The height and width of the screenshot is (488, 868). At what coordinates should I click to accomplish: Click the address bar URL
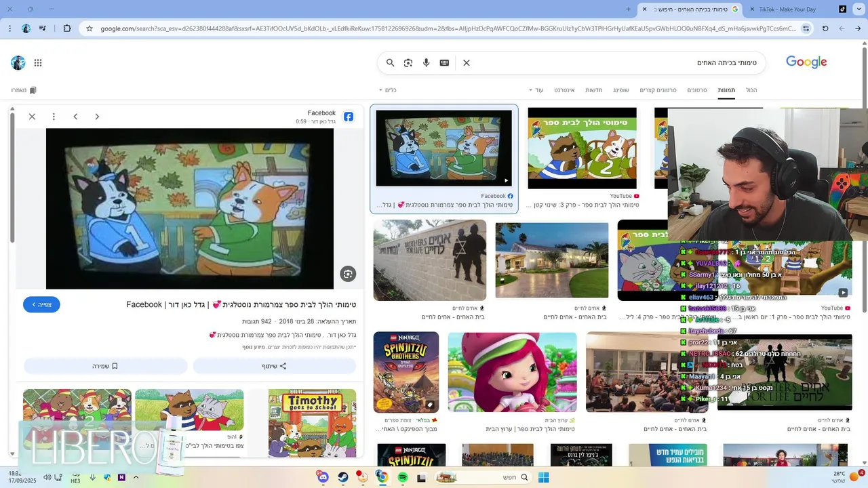click(448, 28)
